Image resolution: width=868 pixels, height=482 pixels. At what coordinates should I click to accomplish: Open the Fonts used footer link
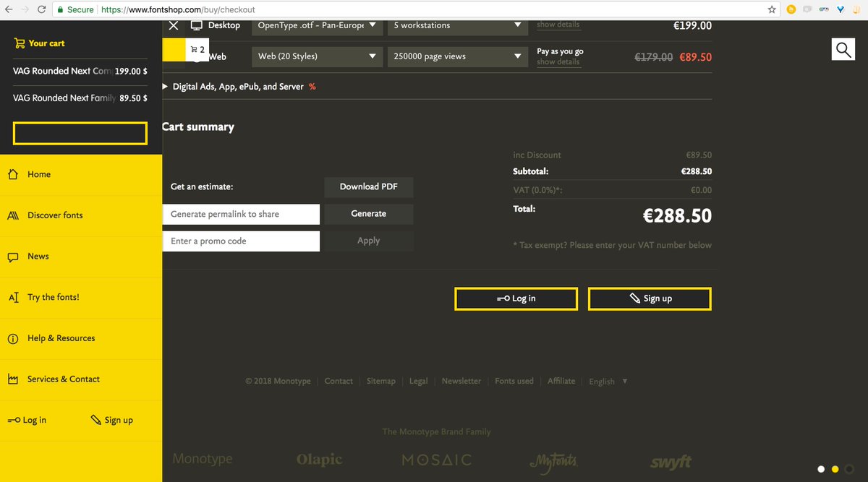coord(514,381)
